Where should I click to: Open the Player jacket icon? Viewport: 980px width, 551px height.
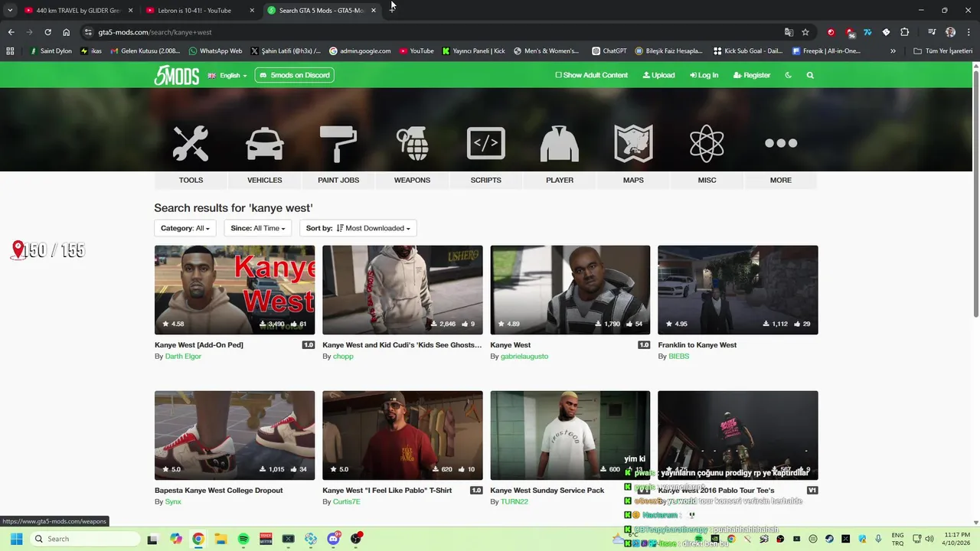[x=560, y=143]
